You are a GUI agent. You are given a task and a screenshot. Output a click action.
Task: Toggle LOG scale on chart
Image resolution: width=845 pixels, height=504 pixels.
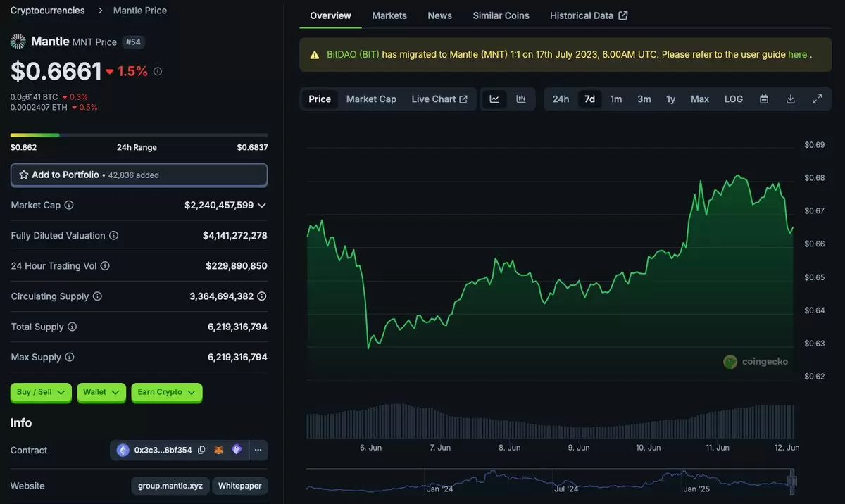click(x=734, y=99)
